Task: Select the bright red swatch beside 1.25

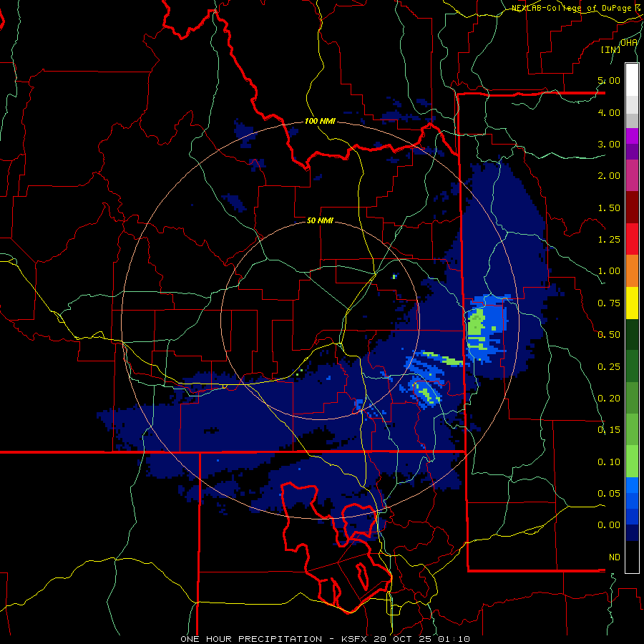Action: pos(632,239)
